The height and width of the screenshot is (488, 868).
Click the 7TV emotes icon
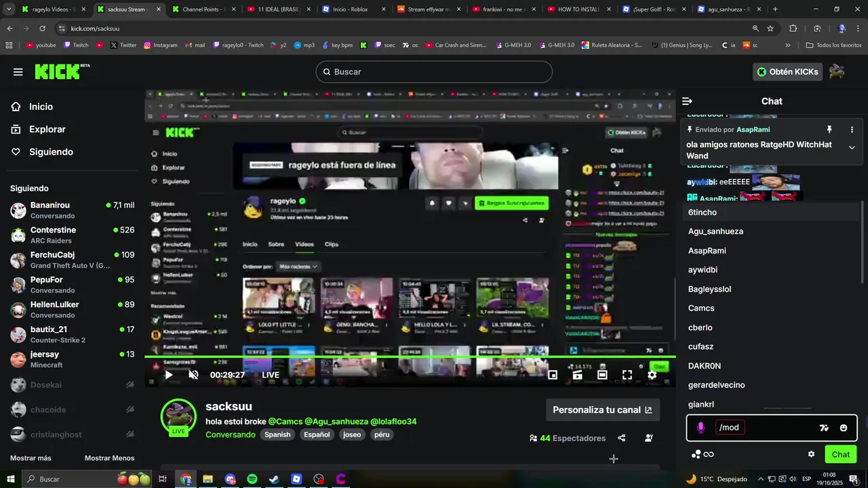pos(824,428)
